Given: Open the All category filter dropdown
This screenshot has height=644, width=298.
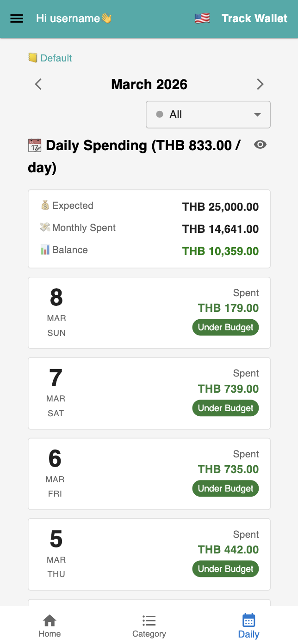Looking at the screenshot, I should [208, 115].
